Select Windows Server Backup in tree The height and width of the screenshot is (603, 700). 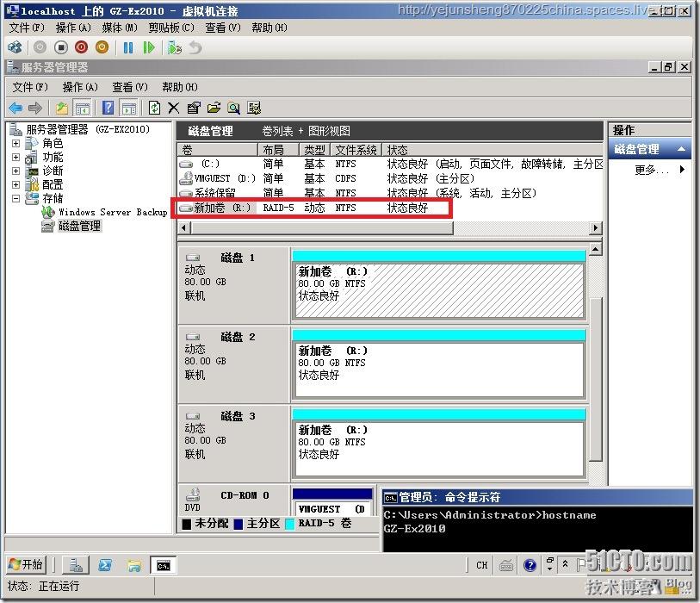pyautogui.click(x=113, y=212)
